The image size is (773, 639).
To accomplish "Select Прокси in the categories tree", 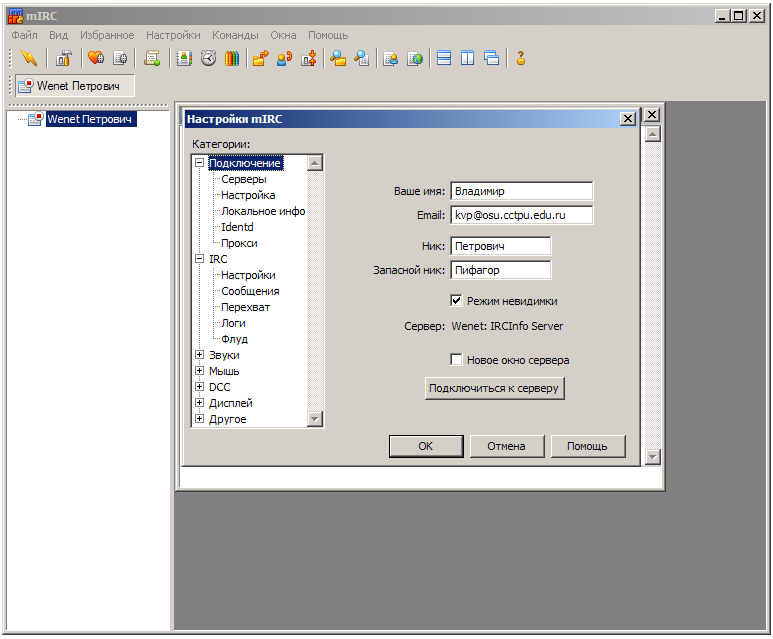I will [239, 243].
